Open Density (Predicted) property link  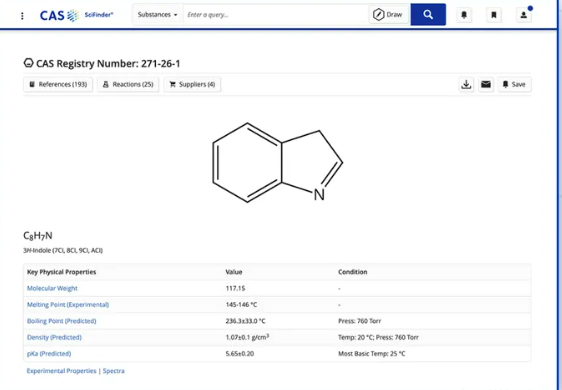[54, 337]
